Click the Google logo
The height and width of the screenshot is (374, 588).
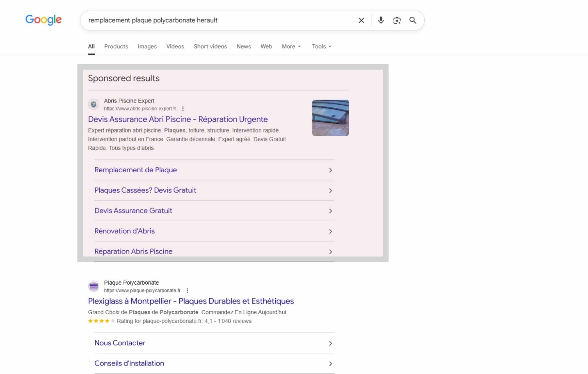43,20
